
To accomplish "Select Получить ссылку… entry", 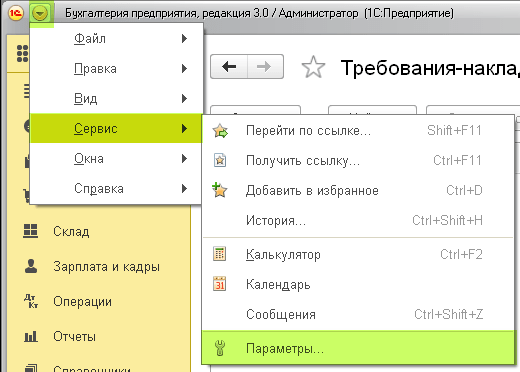I will 358,161.
